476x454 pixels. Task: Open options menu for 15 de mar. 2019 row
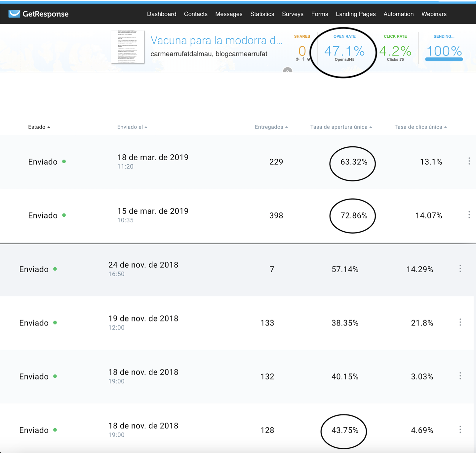point(469,215)
